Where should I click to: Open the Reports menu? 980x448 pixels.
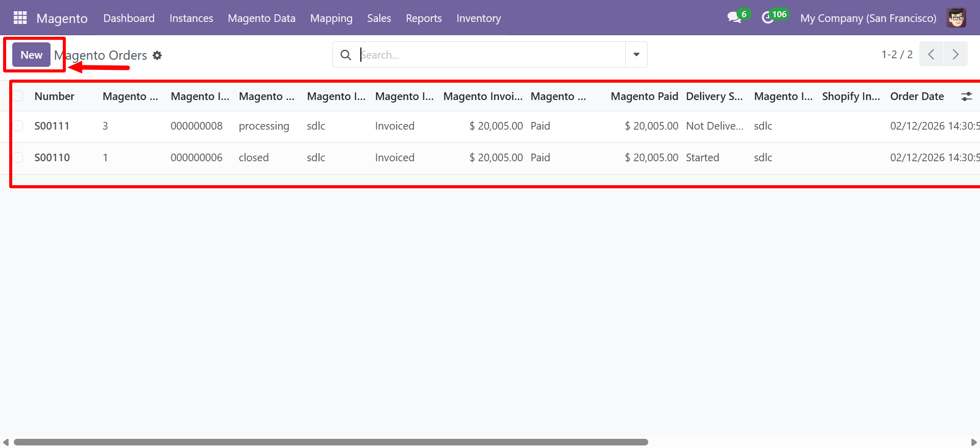(x=424, y=18)
